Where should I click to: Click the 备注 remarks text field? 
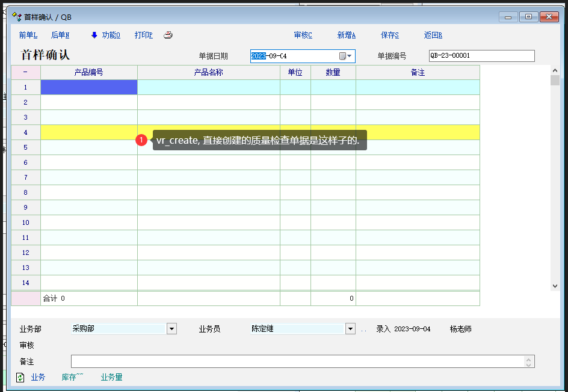[x=298, y=361]
